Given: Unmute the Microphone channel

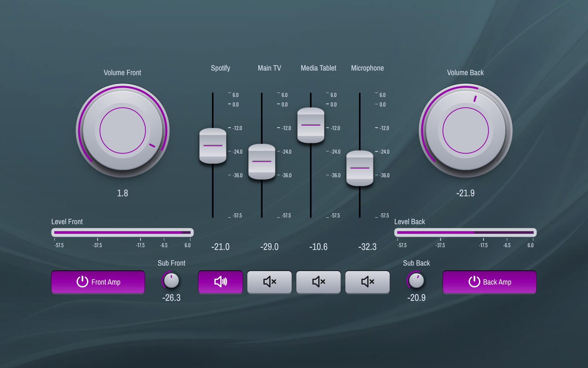Looking at the screenshot, I should point(367,282).
